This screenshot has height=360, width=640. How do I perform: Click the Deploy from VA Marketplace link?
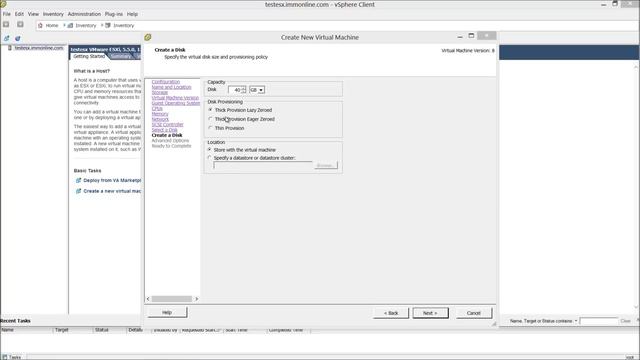pos(112,180)
